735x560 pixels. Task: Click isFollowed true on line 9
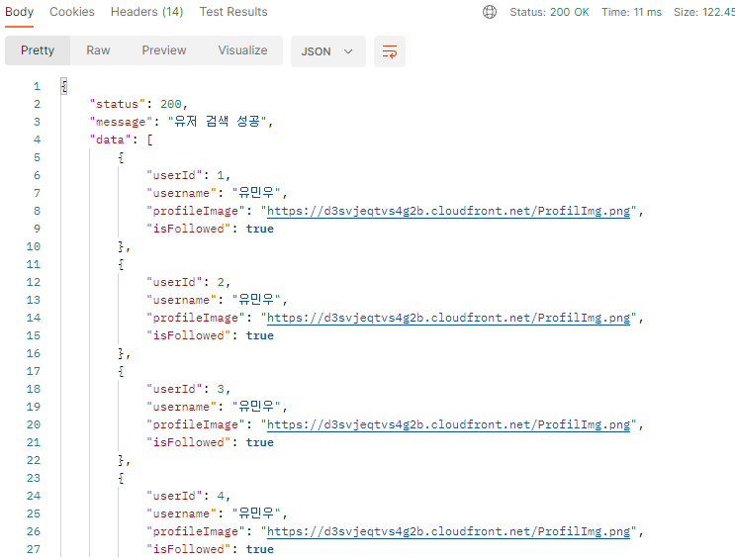point(210,229)
